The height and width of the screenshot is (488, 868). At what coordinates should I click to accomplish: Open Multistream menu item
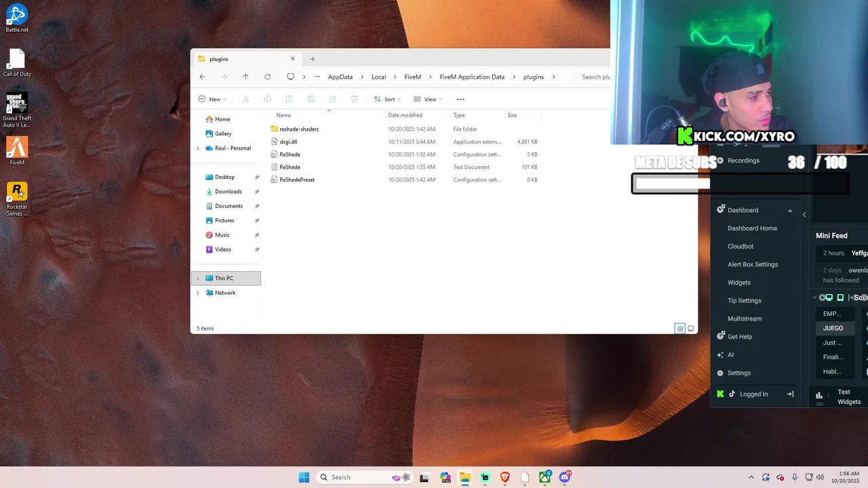point(745,319)
